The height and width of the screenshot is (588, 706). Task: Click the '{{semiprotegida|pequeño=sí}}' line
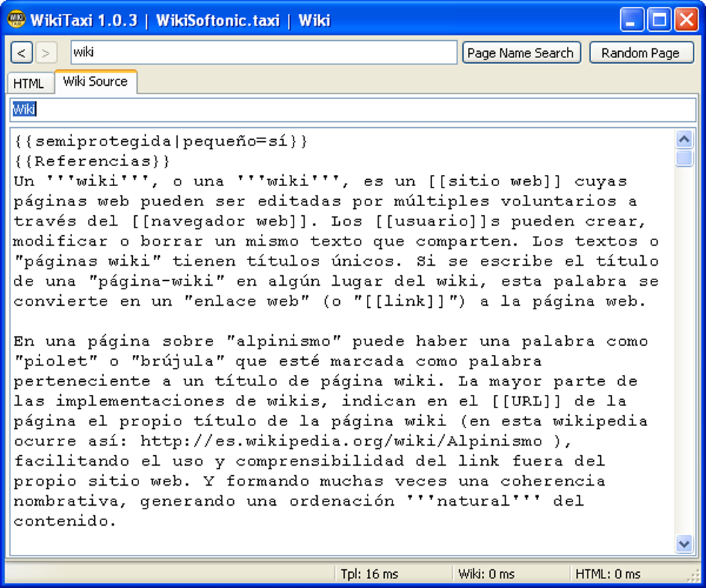tap(161, 141)
